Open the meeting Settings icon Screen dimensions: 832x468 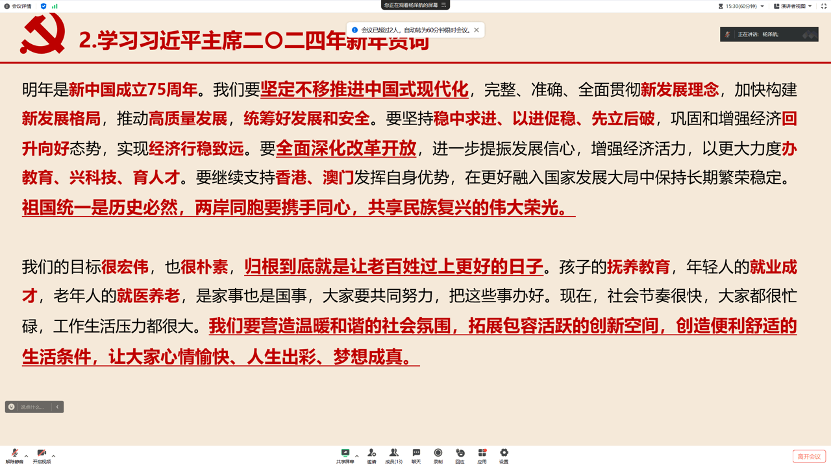[x=504, y=453]
